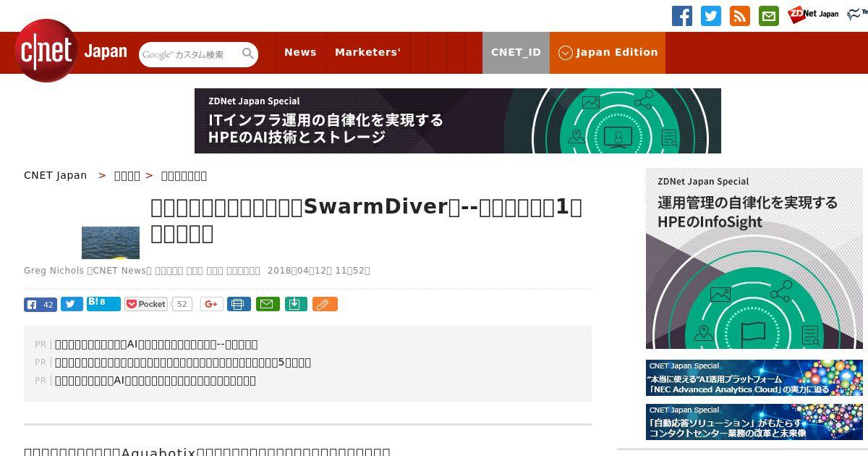
Task: Save the article to Pocket
Action: 146,304
